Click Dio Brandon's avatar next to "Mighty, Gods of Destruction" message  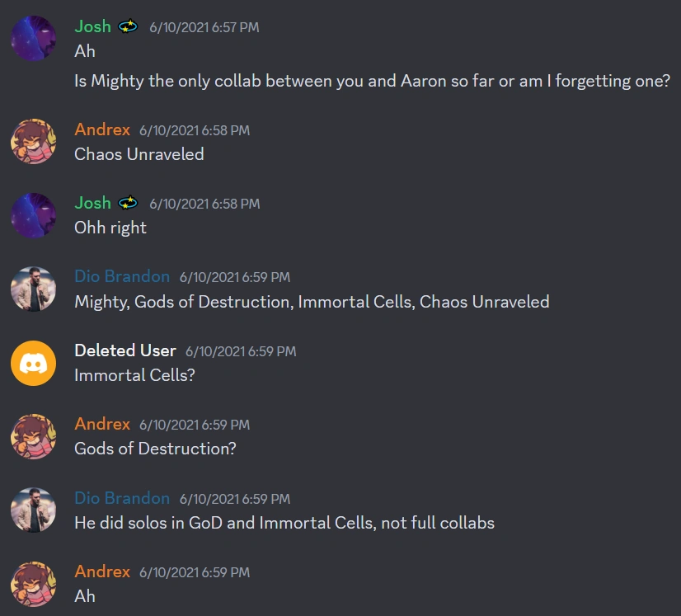tap(34, 289)
